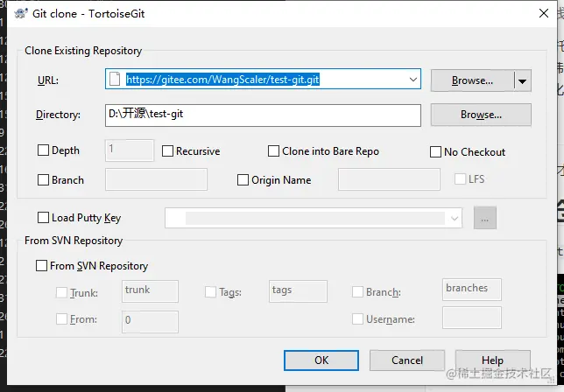
Task: Click 'Clone Existing Repository' group title
Action: tap(83, 51)
